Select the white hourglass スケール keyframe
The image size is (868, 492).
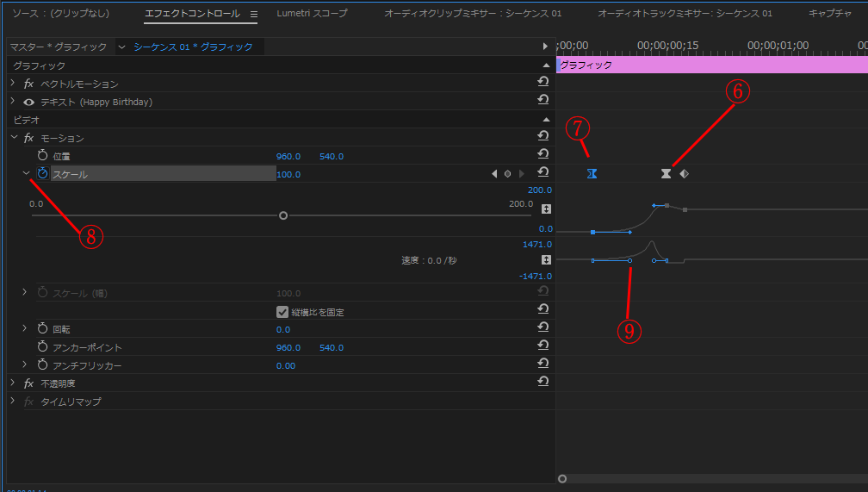coord(666,174)
